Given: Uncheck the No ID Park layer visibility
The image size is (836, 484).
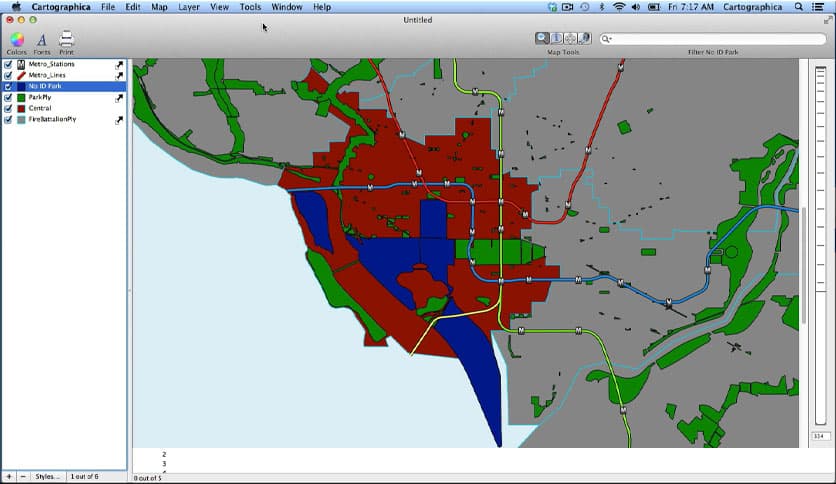Looking at the screenshot, I should (x=8, y=87).
